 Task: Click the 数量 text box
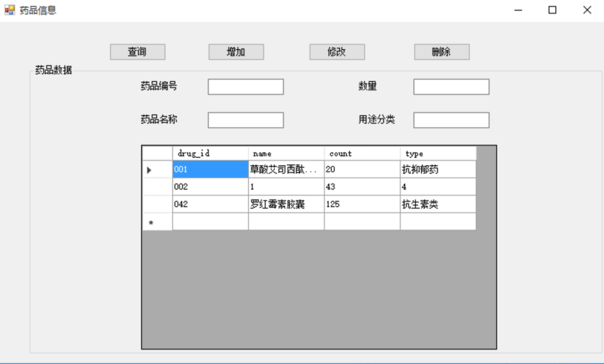451,87
